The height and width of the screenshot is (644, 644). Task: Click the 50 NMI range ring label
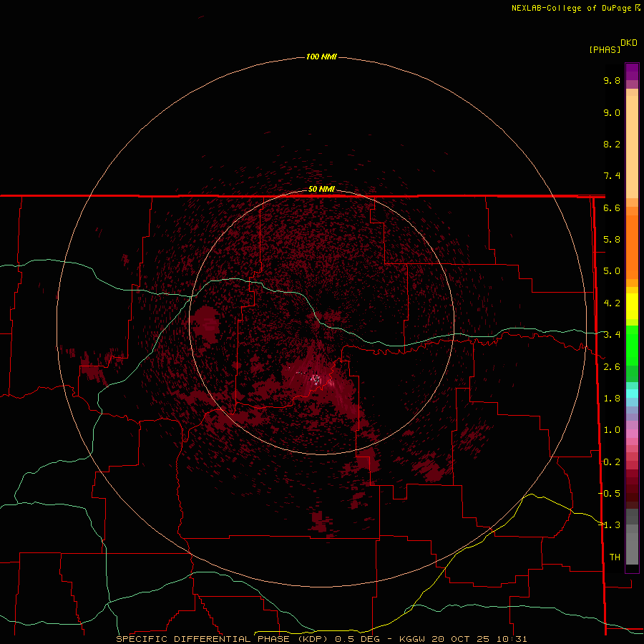(321, 189)
